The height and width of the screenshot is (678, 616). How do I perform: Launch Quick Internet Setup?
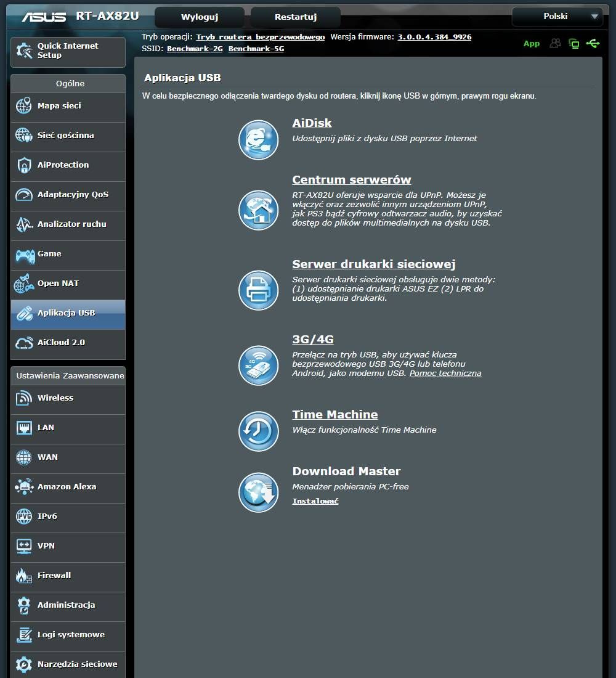pyautogui.click(x=68, y=52)
